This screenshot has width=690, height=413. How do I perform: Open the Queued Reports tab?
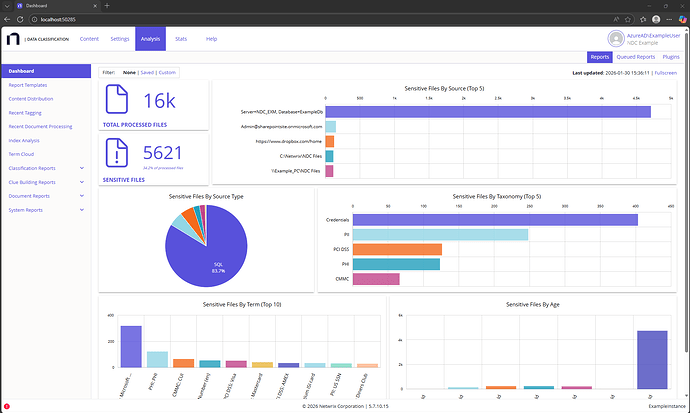click(636, 57)
